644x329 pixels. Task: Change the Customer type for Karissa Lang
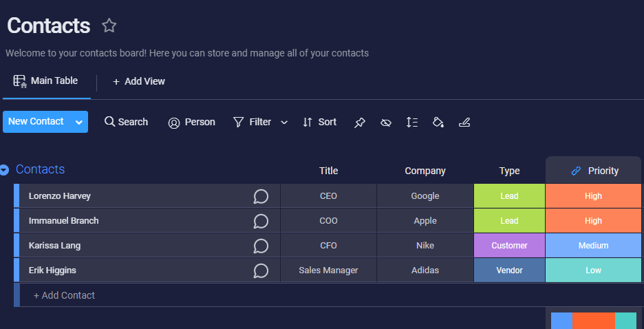[x=509, y=246]
